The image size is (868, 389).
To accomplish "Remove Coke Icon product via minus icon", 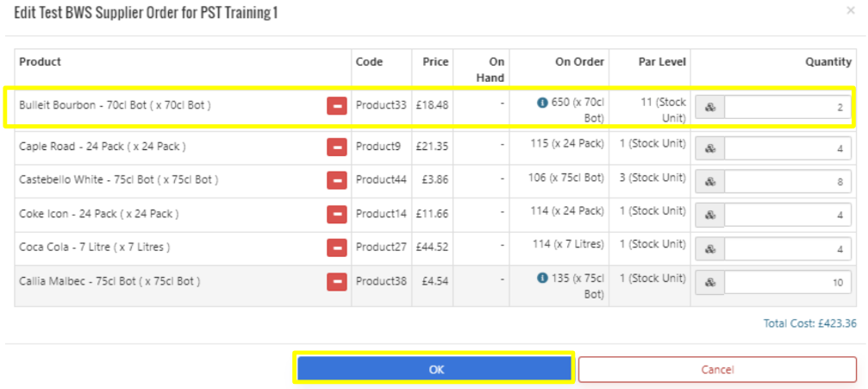I will tap(336, 214).
